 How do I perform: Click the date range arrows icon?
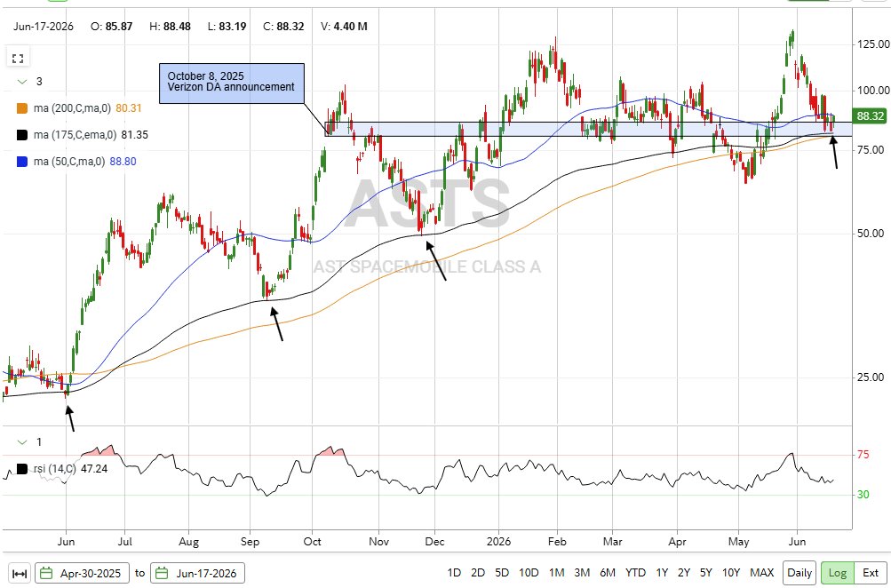[x=20, y=573]
